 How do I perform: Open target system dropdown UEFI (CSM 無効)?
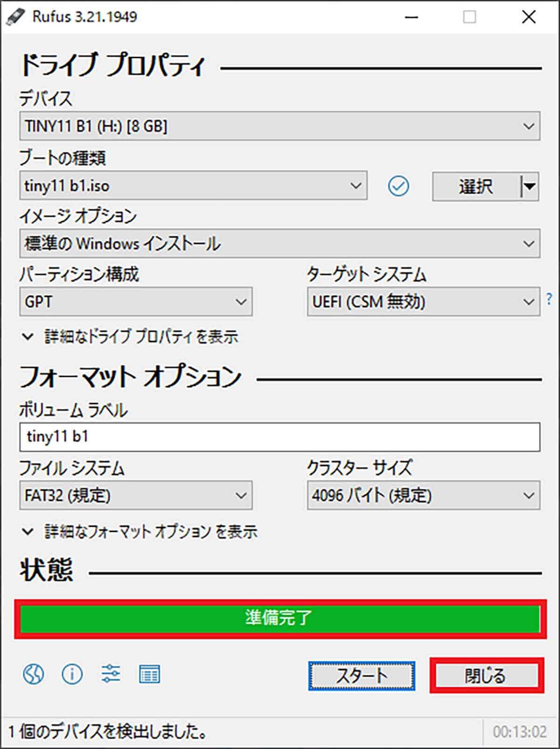[x=423, y=302]
